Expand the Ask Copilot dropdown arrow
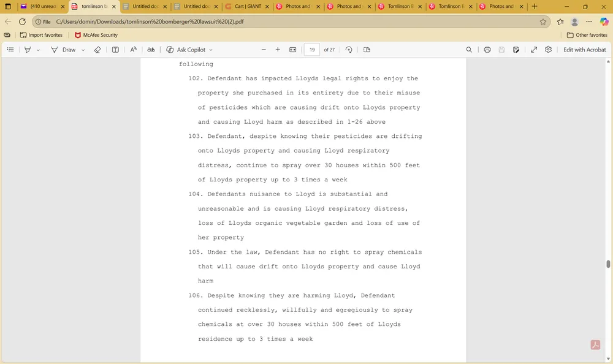The image size is (613, 364). pos(211,50)
